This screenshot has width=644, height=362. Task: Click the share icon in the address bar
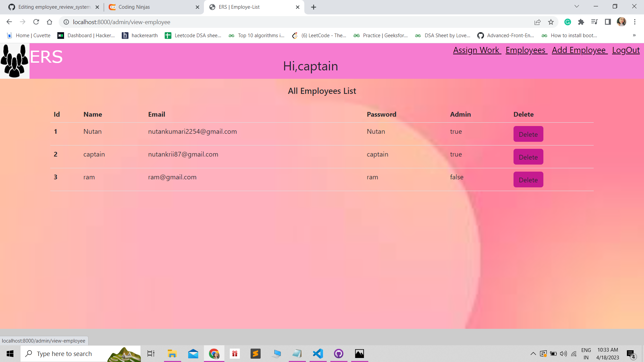(x=538, y=22)
